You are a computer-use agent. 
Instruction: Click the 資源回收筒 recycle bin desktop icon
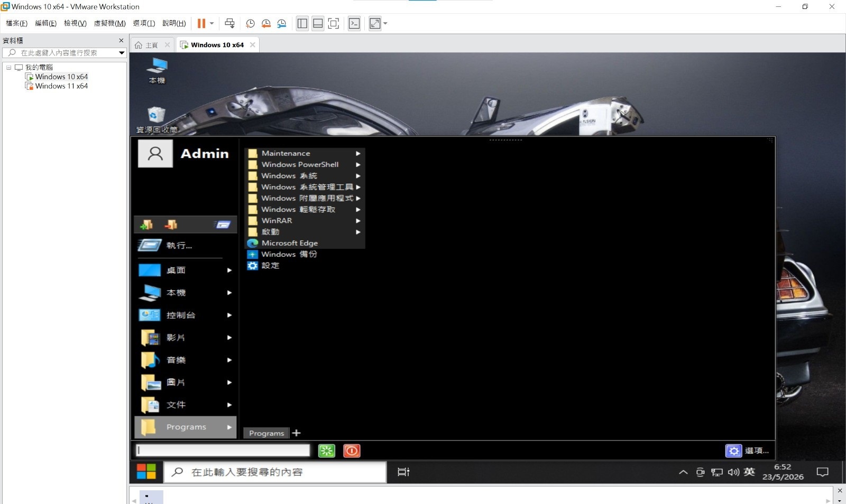tap(157, 119)
